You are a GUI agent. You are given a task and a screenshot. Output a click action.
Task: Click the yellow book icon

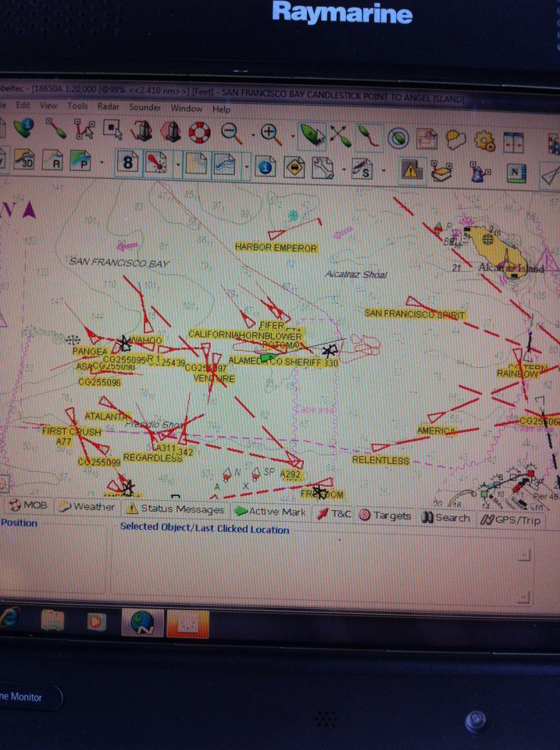[442, 172]
